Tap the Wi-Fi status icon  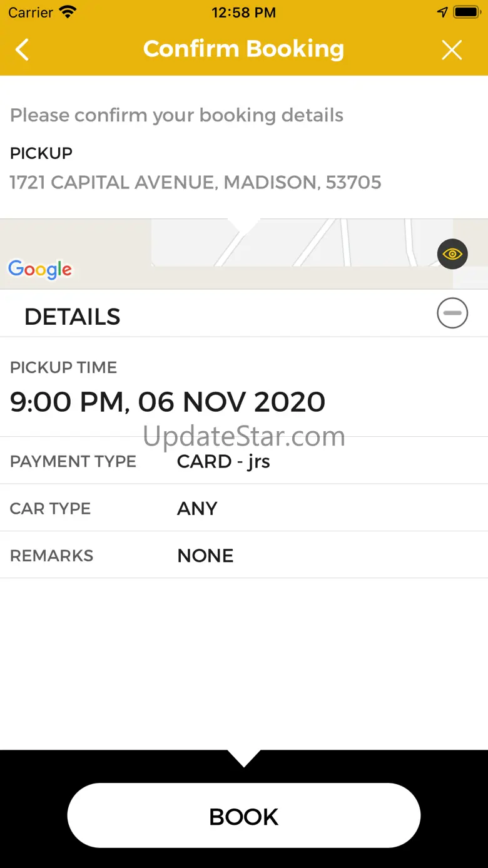(x=68, y=12)
